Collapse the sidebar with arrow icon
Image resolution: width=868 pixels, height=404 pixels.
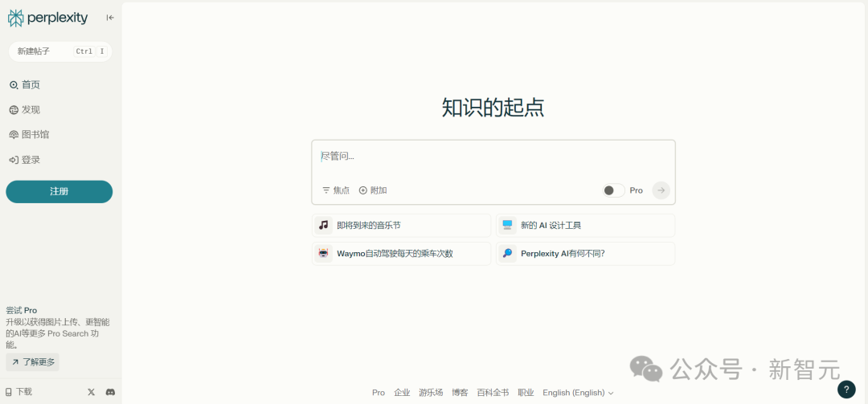pyautogui.click(x=110, y=18)
